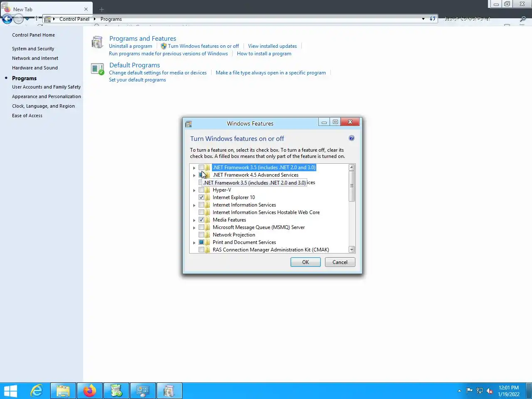Click the Network Projection folder icon

click(207, 235)
